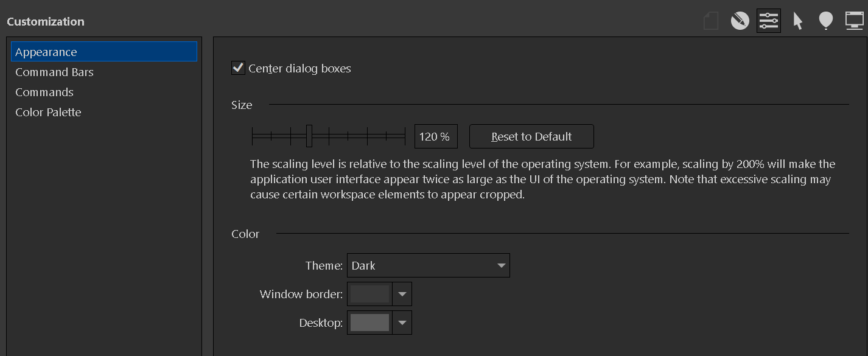Select Appearance in the left list
This screenshot has width=868, height=356.
(x=46, y=52)
